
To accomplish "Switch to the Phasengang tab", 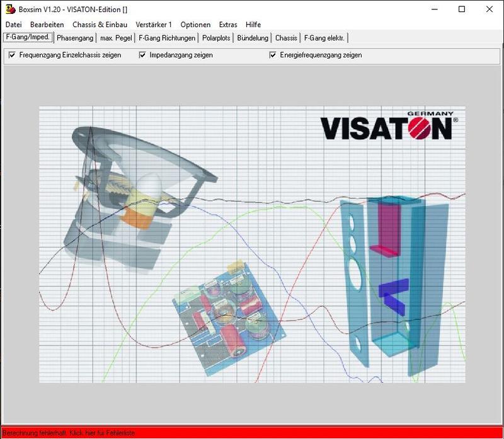I will 75,38.
